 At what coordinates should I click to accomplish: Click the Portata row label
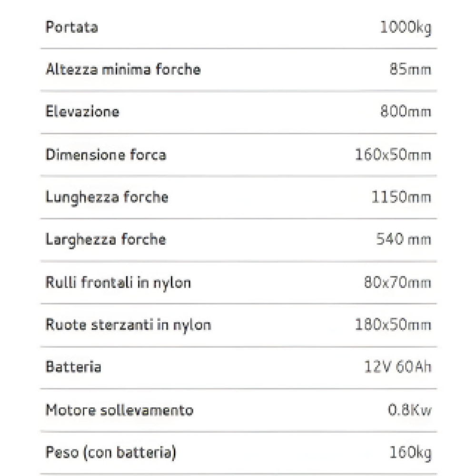click(72, 27)
